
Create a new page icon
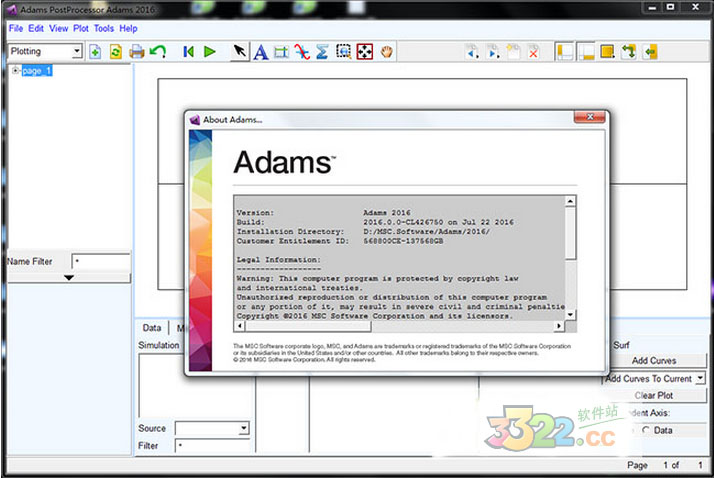(x=513, y=51)
